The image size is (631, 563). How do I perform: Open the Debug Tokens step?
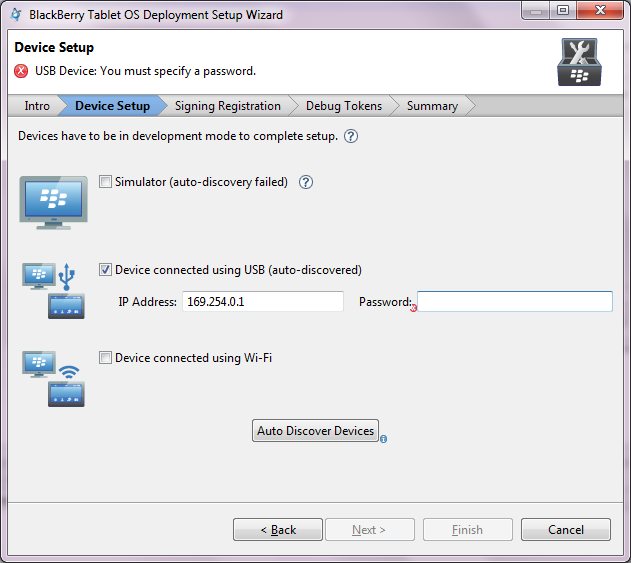tap(344, 106)
